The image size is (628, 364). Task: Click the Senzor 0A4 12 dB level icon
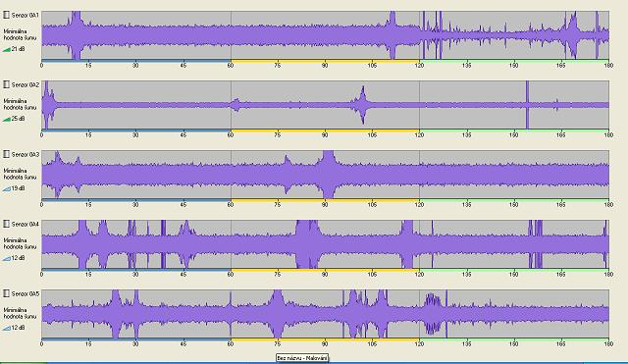pyautogui.click(x=7, y=258)
